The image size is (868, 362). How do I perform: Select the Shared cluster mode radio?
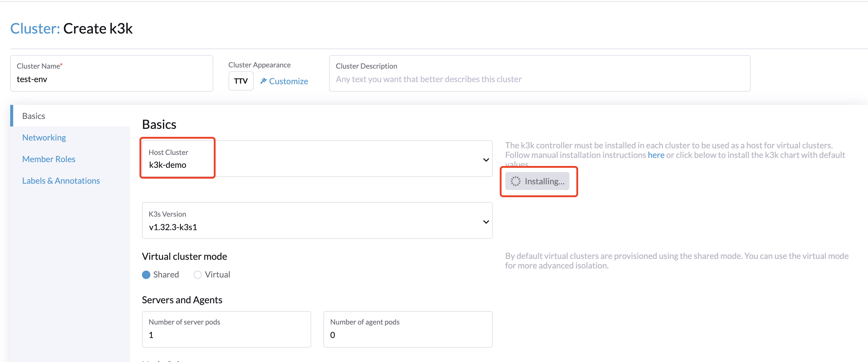pos(146,275)
